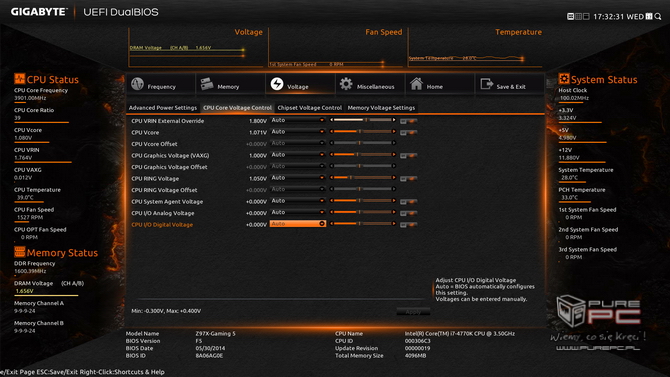
Task: Click the Fan Speed graph panel
Action: coord(336,47)
